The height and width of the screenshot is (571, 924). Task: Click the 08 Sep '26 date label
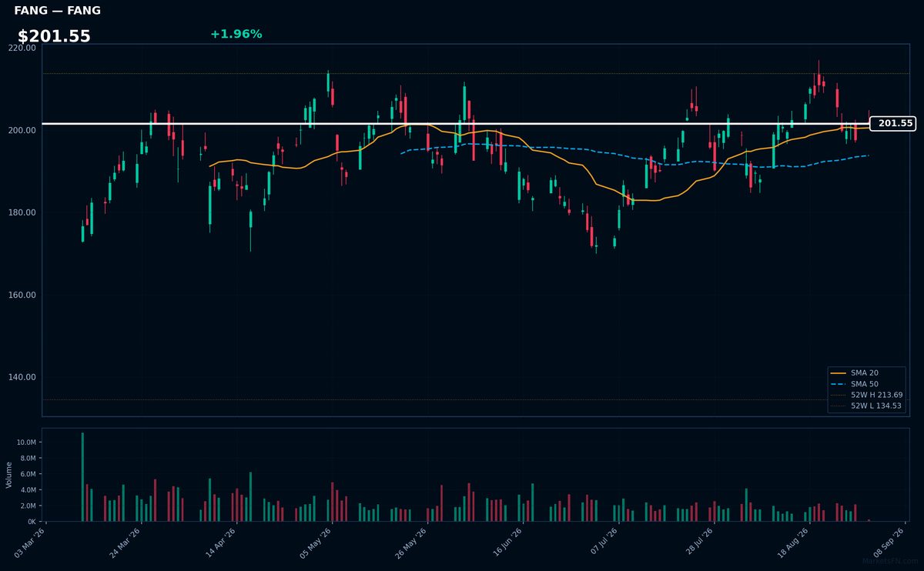click(x=889, y=542)
